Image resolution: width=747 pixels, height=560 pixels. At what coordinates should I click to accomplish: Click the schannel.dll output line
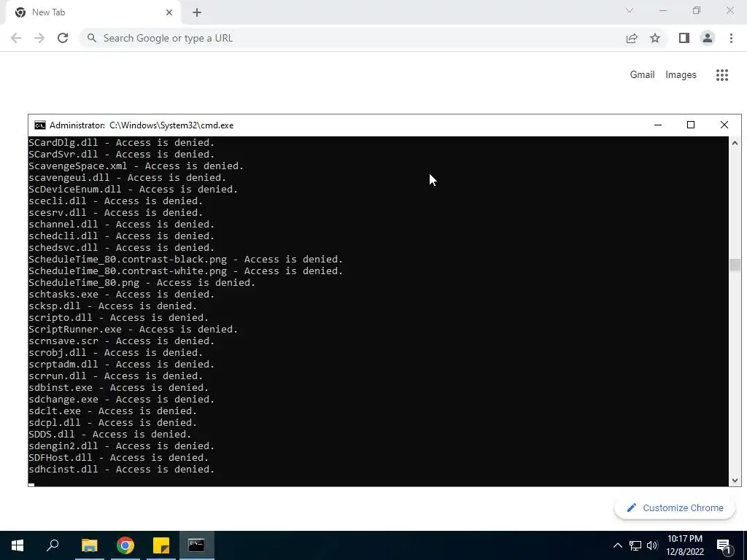click(x=122, y=225)
